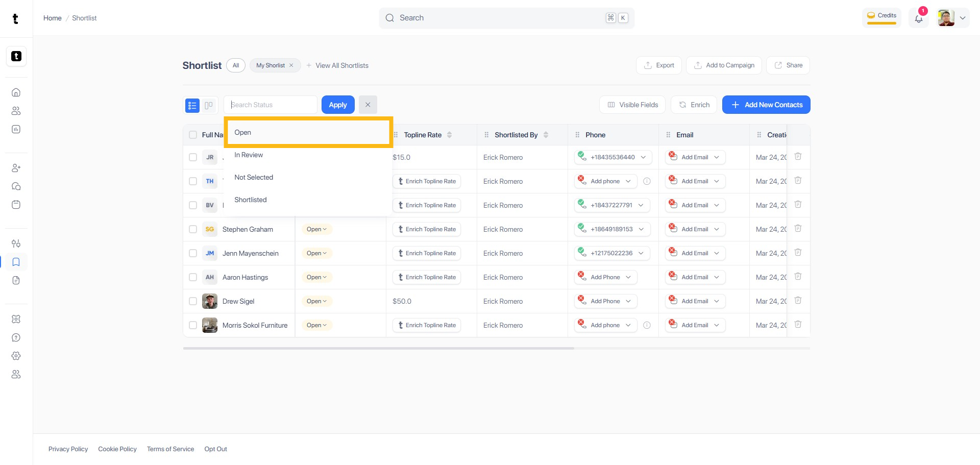Delete the Jenn Mayenschein row
Screen dimensions: 980x465
click(798, 253)
